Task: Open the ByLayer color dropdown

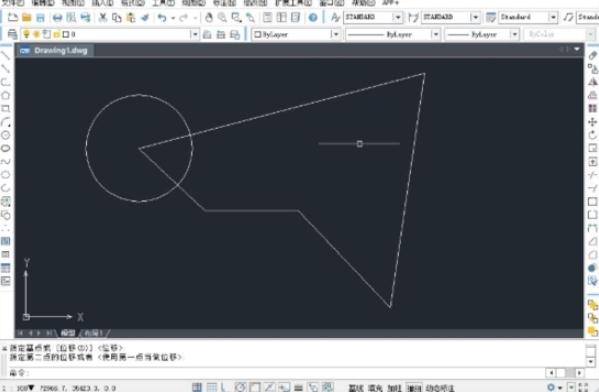Action: [335, 34]
